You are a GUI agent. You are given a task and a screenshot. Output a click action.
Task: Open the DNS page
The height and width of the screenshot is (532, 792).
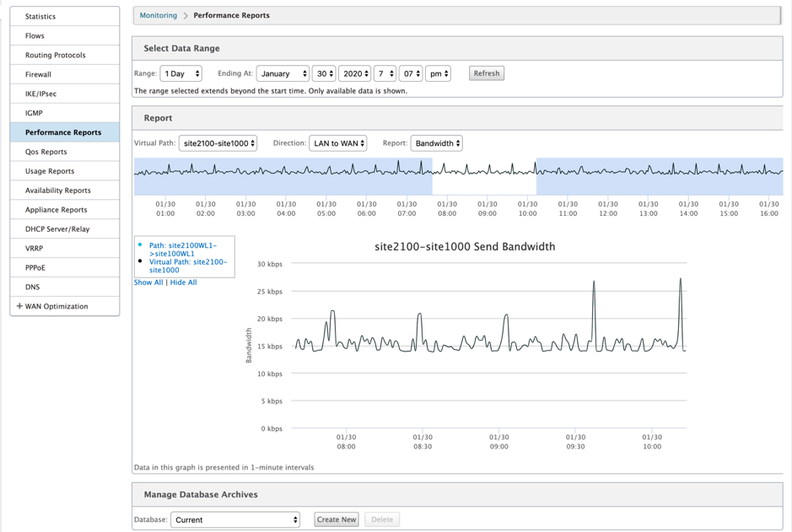(x=65, y=287)
